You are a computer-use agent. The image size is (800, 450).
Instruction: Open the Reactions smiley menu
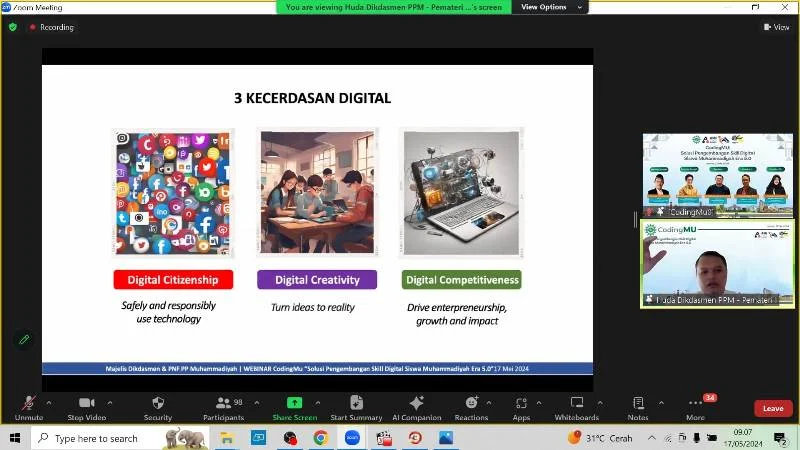pos(471,408)
